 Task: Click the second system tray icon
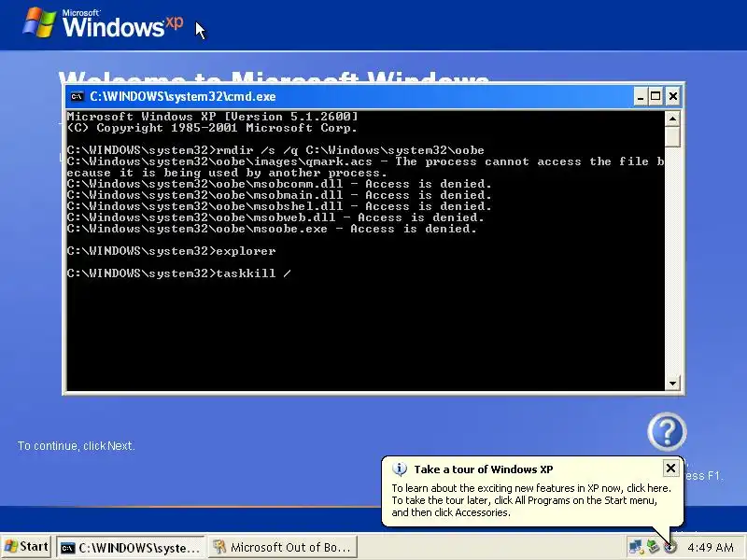click(653, 547)
